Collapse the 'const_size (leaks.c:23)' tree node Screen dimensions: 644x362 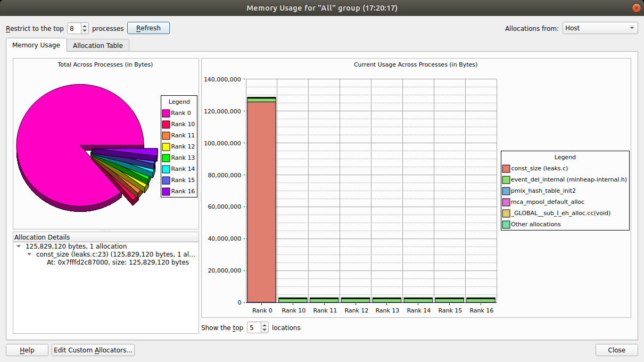coord(30,254)
